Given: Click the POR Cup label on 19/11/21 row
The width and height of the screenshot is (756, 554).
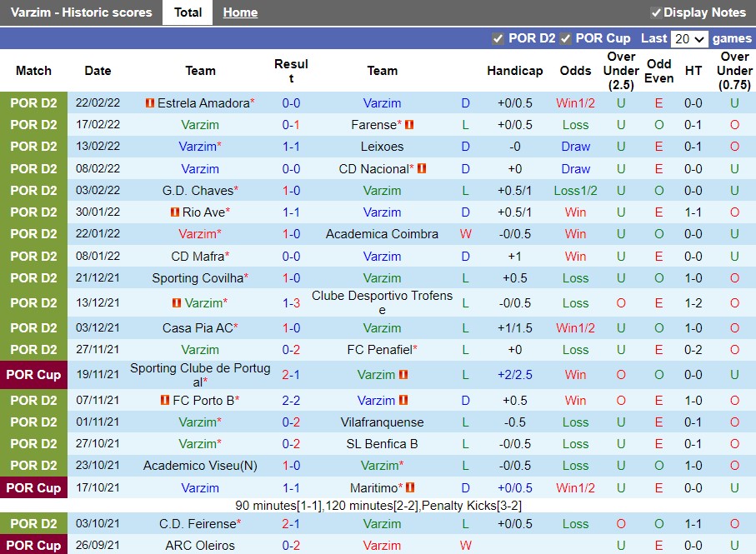Looking at the screenshot, I should click(x=33, y=375).
